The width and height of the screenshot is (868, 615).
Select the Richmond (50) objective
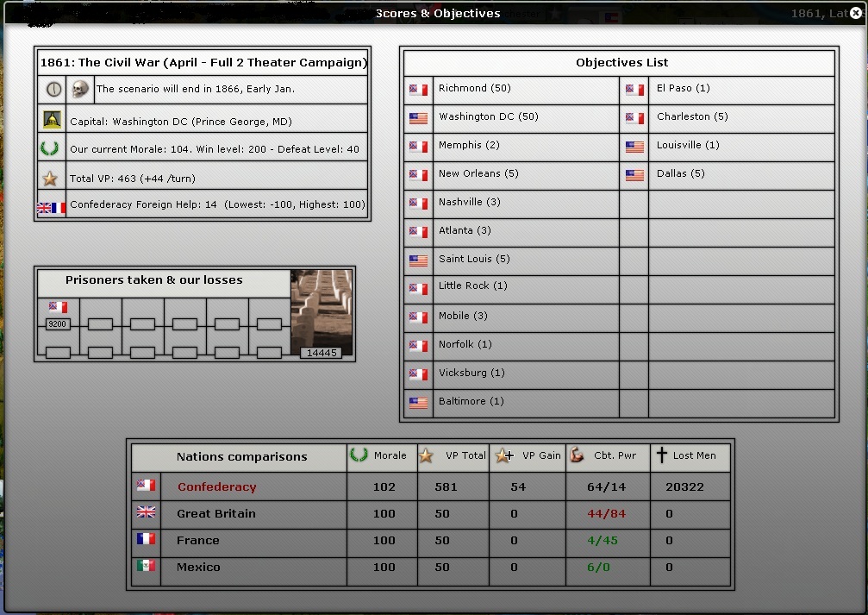point(462,89)
